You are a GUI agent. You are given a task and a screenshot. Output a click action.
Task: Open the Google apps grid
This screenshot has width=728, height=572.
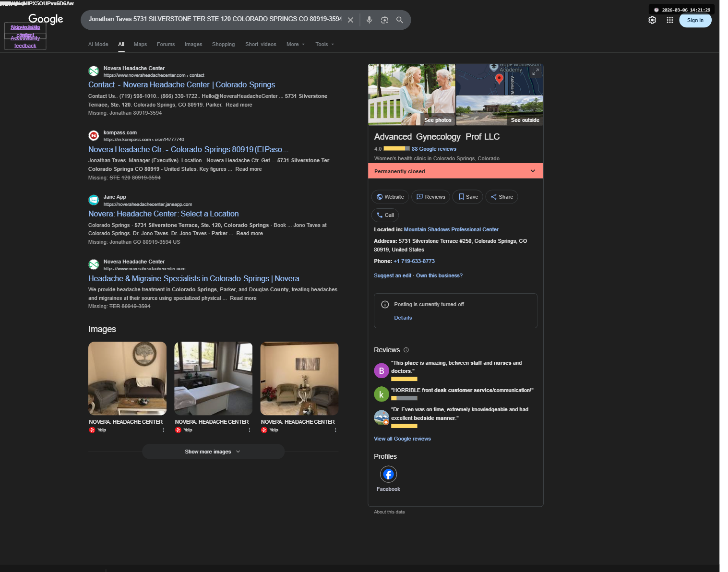click(670, 20)
